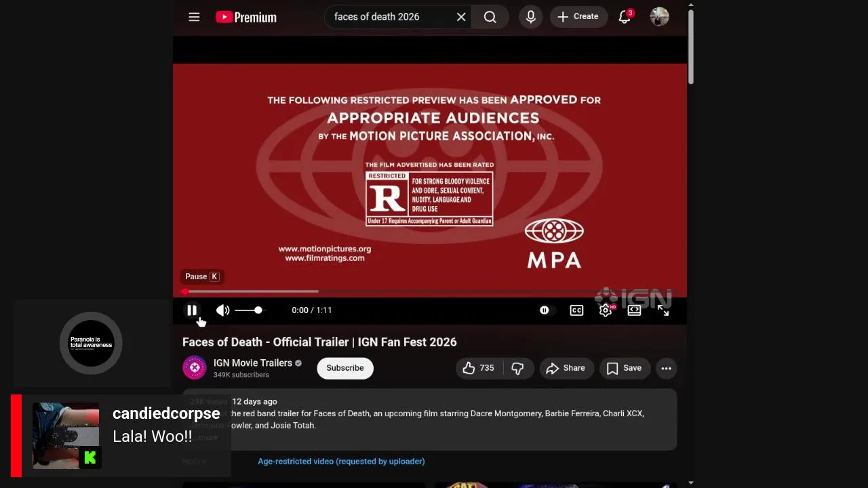Click the '12 days ago' upload date
868x488 pixels.
point(254,402)
